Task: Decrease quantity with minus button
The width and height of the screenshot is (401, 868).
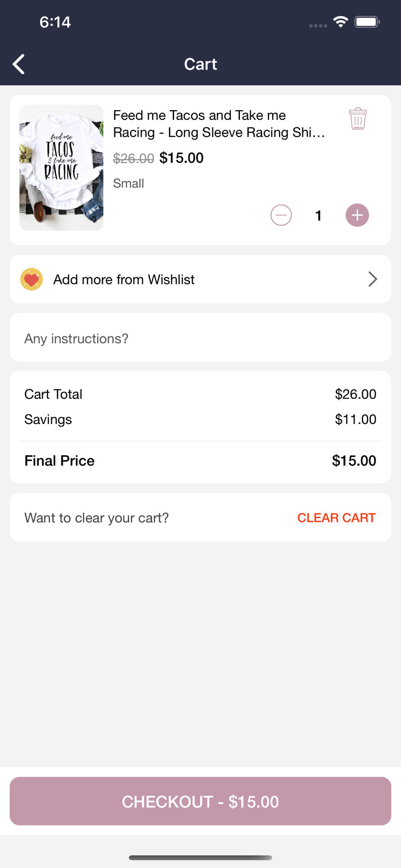Action: point(281,215)
